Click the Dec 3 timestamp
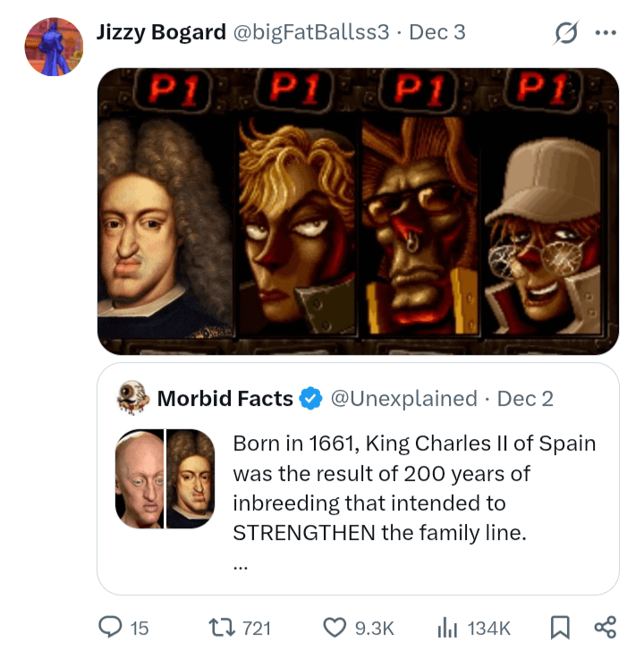Screen dimensions: 644x650 click(437, 32)
